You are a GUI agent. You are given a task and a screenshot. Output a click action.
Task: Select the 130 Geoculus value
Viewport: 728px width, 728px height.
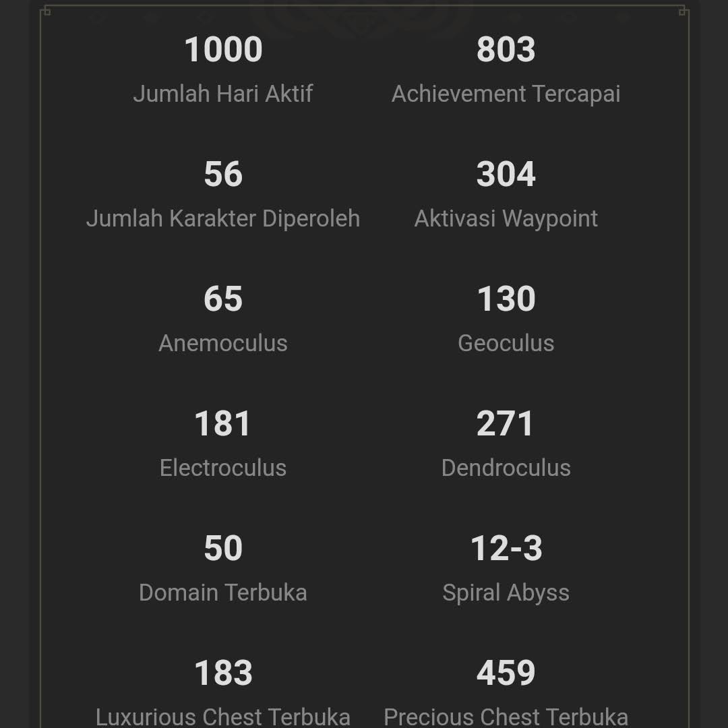[x=506, y=299]
